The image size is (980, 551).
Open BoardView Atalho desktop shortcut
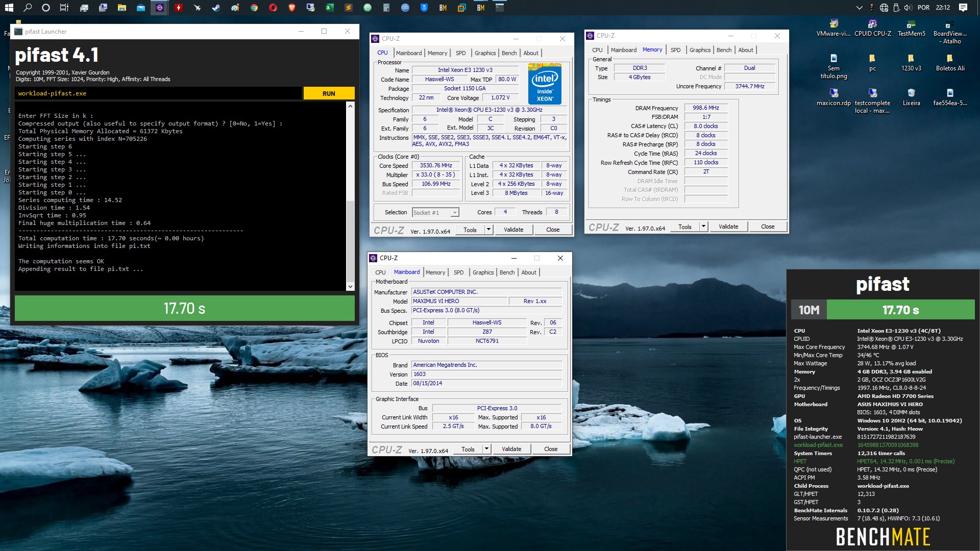(x=950, y=32)
